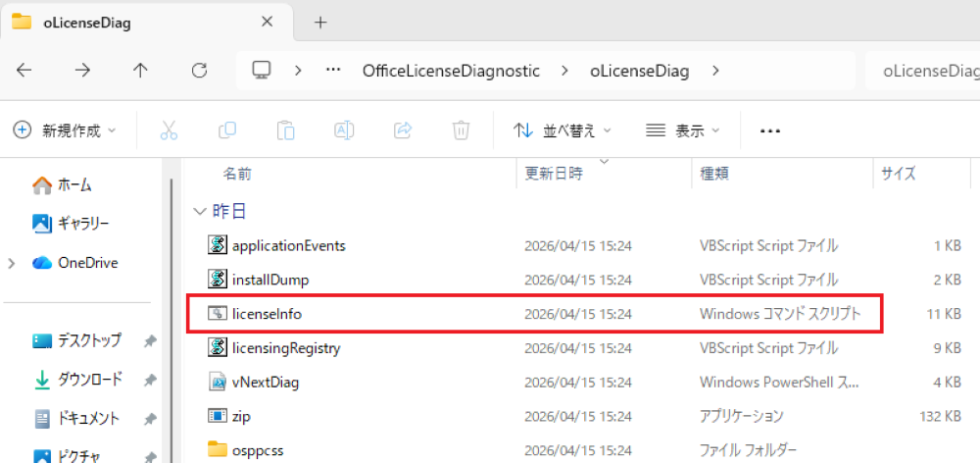Click the Delete trash icon
The image size is (980, 463).
pos(461,130)
